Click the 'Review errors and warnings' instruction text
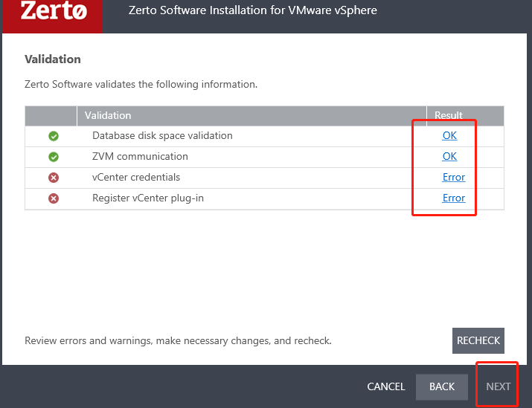532x408 pixels. coord(178,340)
